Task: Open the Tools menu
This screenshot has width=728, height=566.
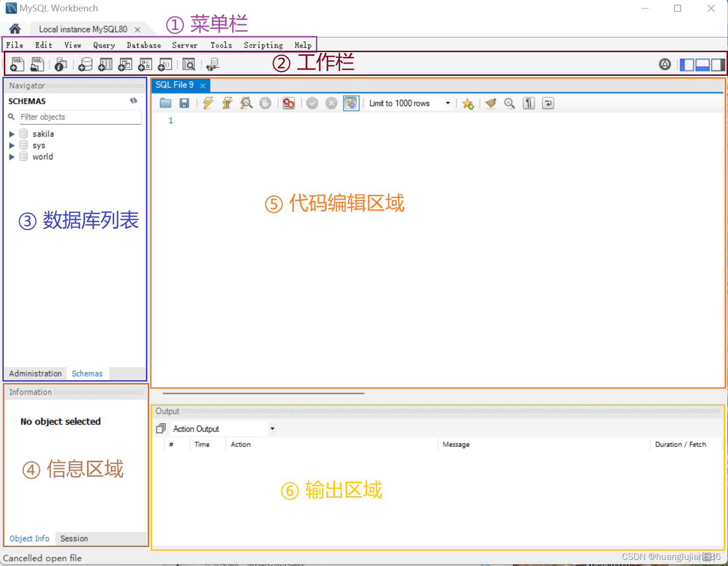Action: (x=221, y=45)
